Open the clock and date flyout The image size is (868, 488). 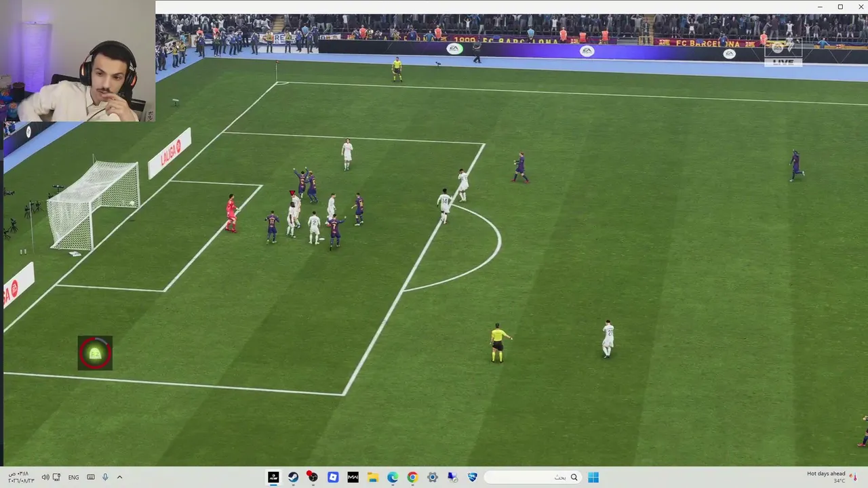click(20, 477)
